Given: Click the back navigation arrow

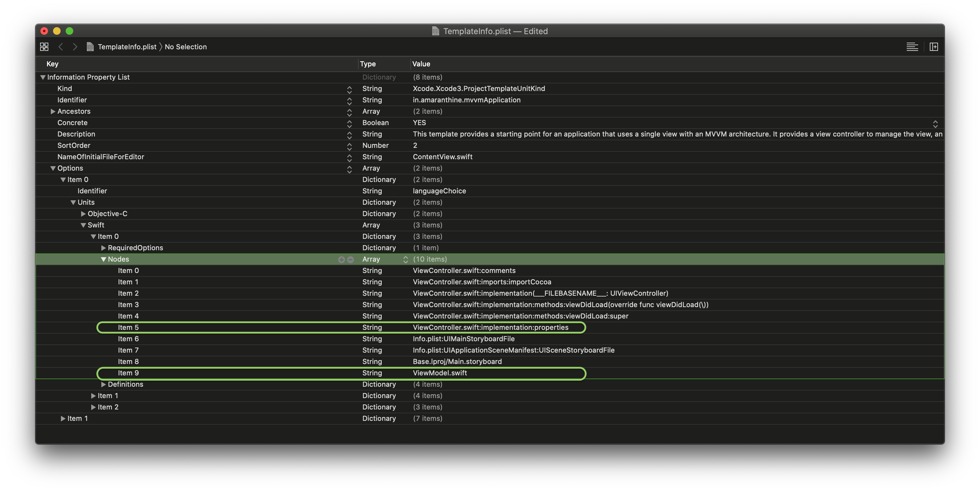Looking at the screenshot, I should [61, 47].
